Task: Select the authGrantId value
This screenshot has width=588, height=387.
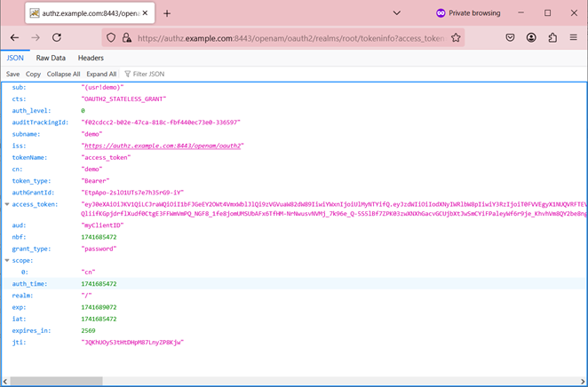Action: pos(132,193)
